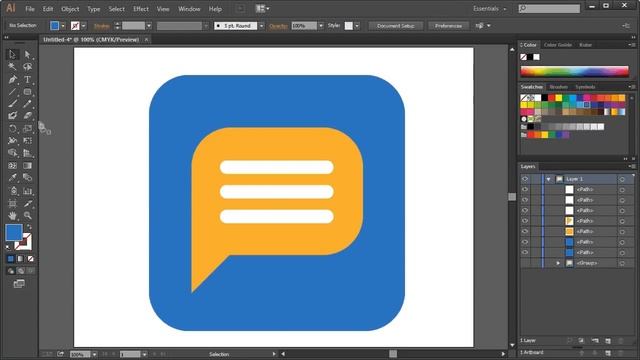Click the Opacity link in control bar
The image size is (640, 360).
[278, 26]
